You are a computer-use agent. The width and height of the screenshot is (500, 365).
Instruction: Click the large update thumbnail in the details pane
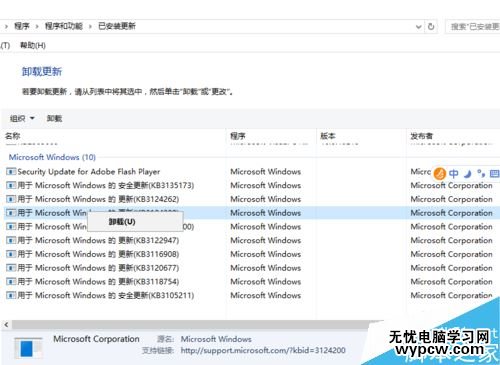tap(28, 348)
